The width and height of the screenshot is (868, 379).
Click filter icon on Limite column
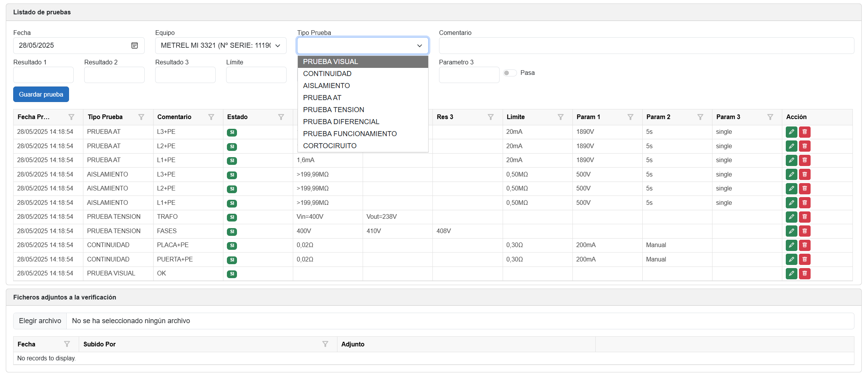560,117
